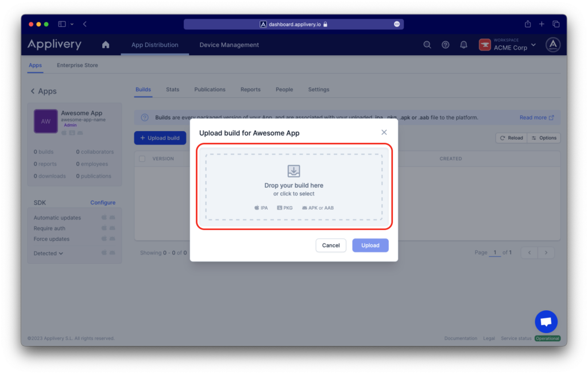Screen dimensions: 588x374
Task: Open the Device Management menu
Action: (229, 45)
